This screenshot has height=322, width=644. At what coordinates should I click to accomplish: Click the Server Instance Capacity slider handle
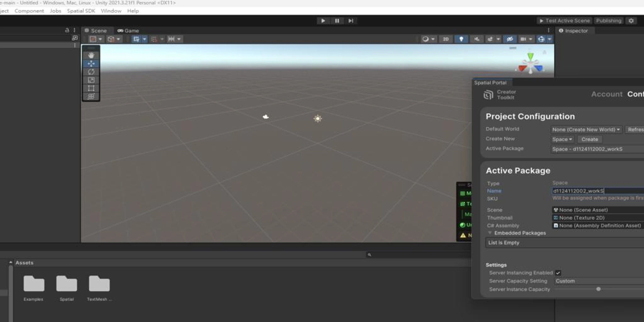tap(598, 289)
